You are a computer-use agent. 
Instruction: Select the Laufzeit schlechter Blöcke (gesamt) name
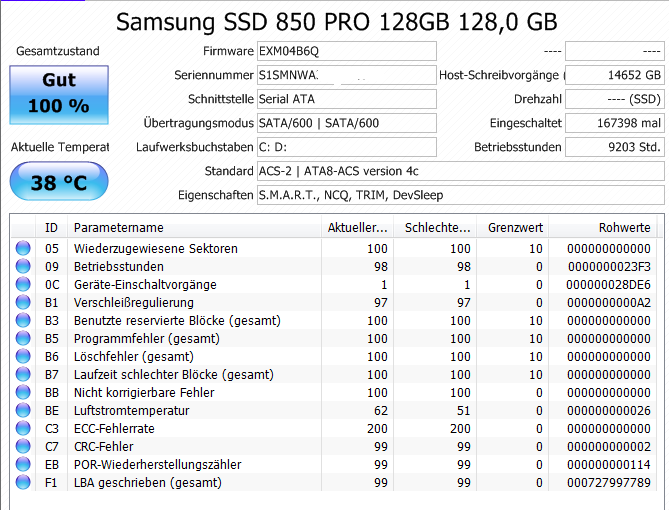(x=174, y=374)
